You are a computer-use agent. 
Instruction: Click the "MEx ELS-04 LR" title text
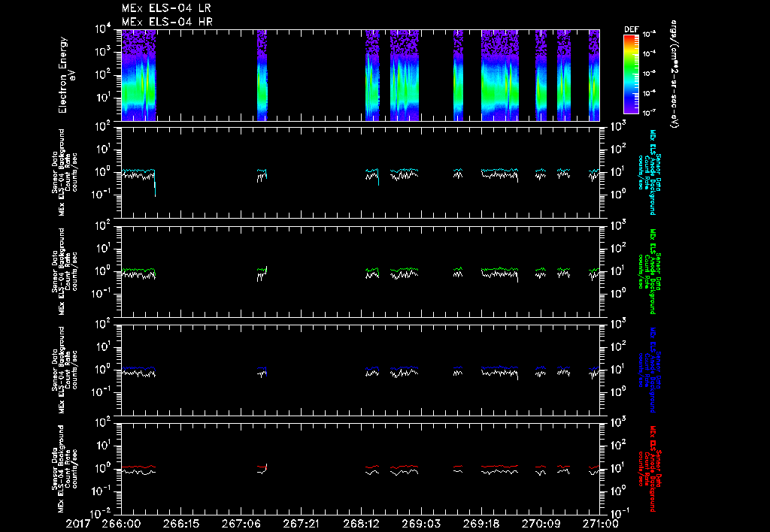tap(166, 8)
